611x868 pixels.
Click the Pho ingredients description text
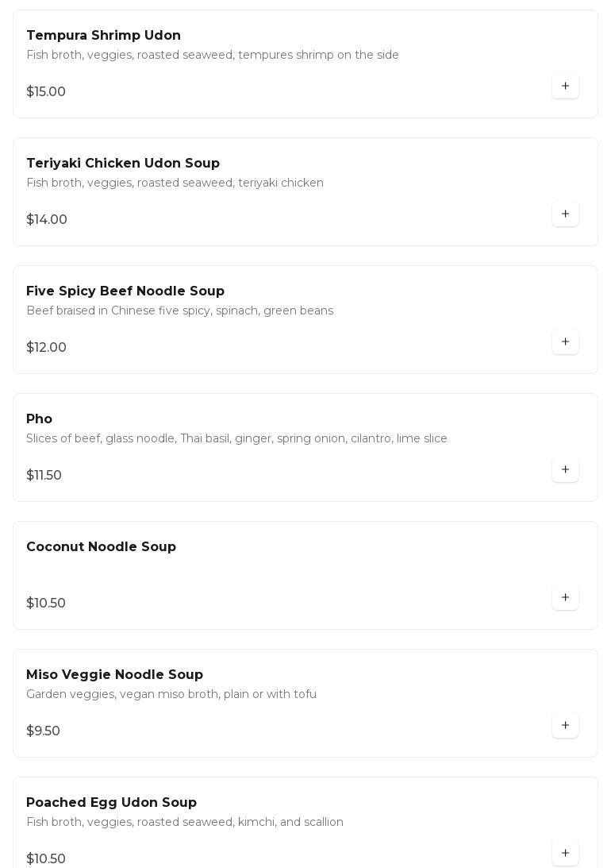coord(236,438)
